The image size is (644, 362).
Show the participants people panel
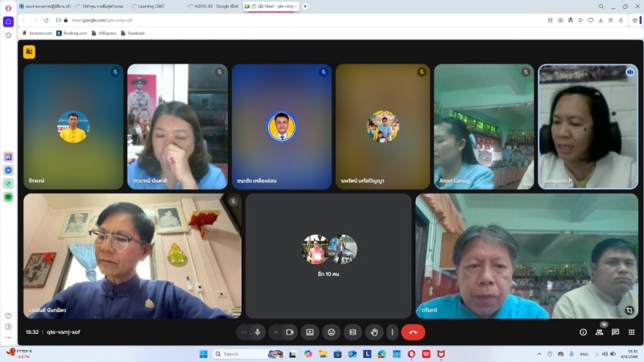(599, 332)
